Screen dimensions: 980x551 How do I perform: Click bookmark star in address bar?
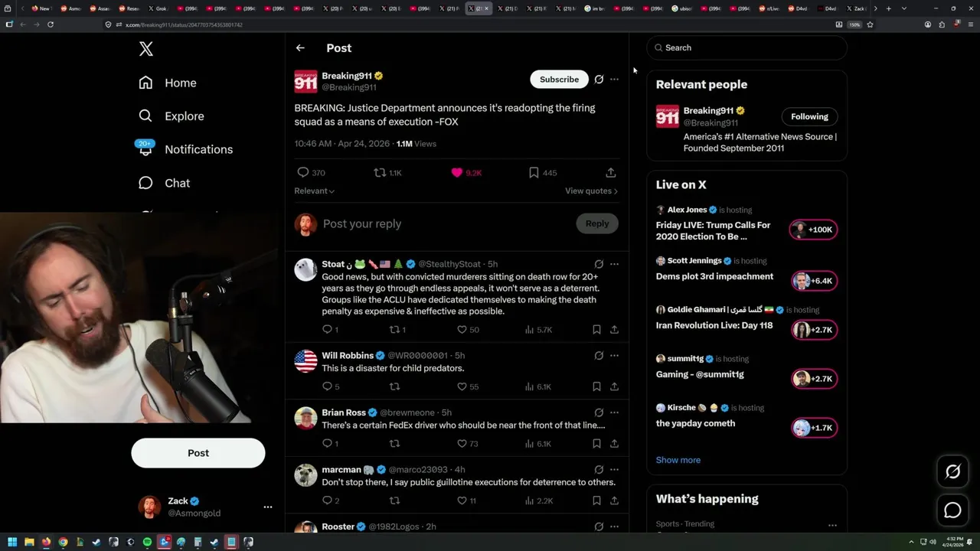pyautogui.click(x=870, y=24)
